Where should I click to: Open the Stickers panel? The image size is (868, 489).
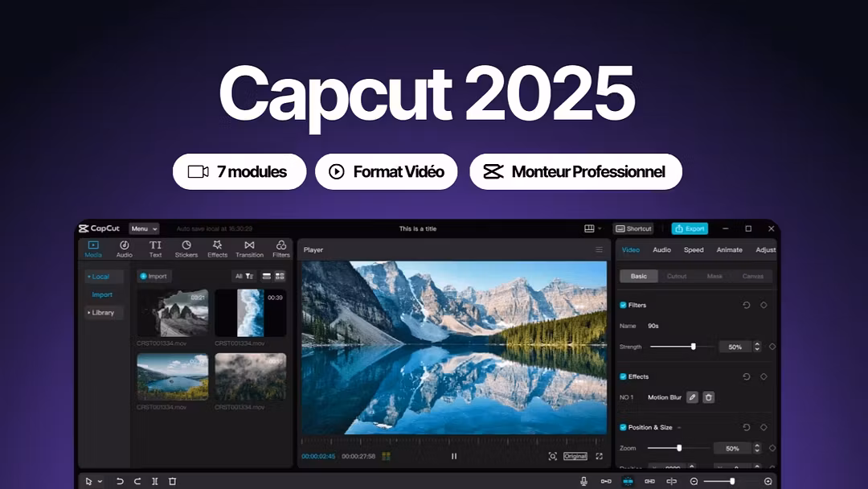[186, 249]
